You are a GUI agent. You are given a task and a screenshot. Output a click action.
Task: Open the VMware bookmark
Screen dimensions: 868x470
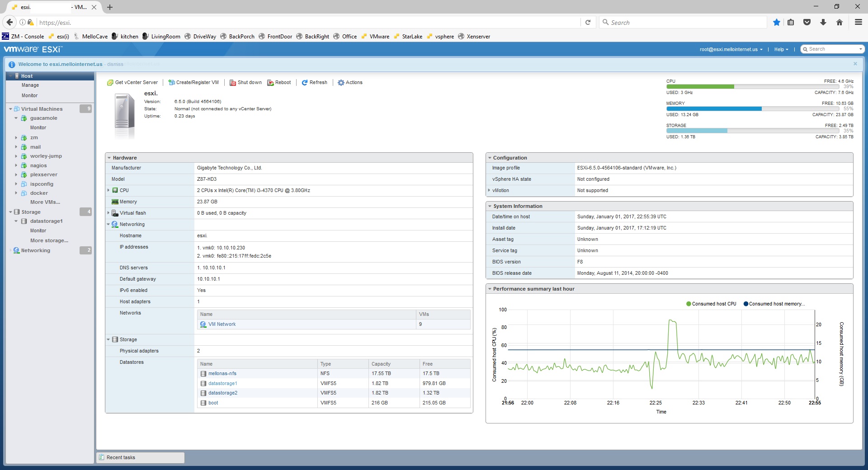[375, 37]
